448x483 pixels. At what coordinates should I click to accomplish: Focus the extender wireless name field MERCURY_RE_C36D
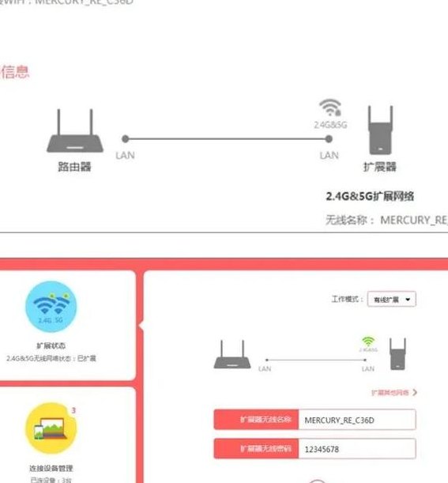coord(357,420)
